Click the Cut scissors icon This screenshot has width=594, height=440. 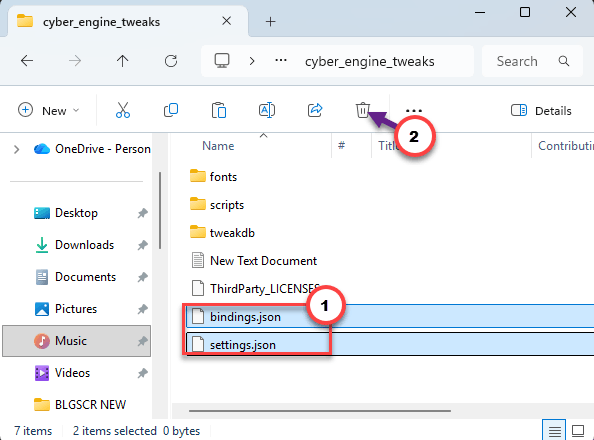pos(123,110)
